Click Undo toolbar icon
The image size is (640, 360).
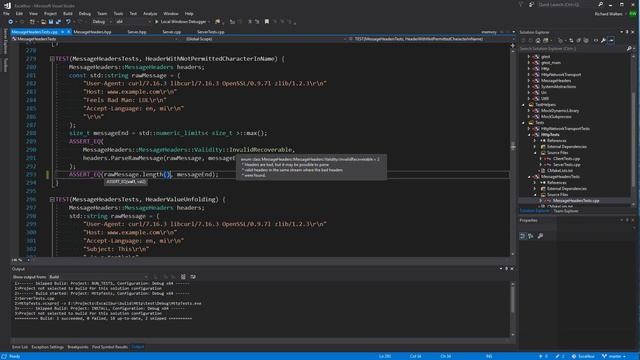(x=68, y=22)
